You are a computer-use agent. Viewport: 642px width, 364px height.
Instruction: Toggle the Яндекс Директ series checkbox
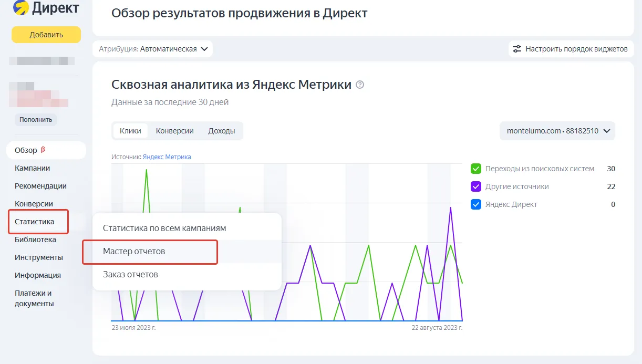pyautogui.click(x=476, y=204)
